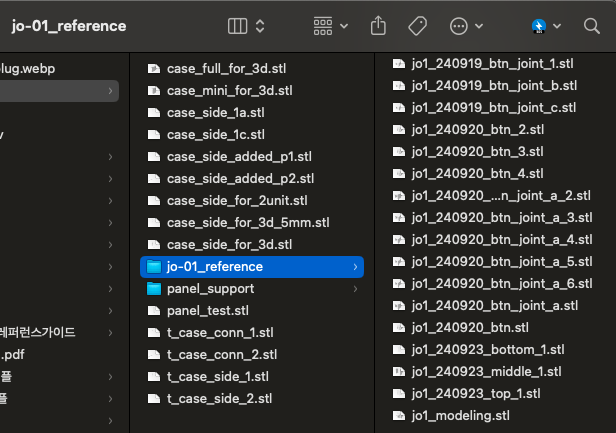Click the group-by grid icon
616x433 pixels.
(323, 26)
